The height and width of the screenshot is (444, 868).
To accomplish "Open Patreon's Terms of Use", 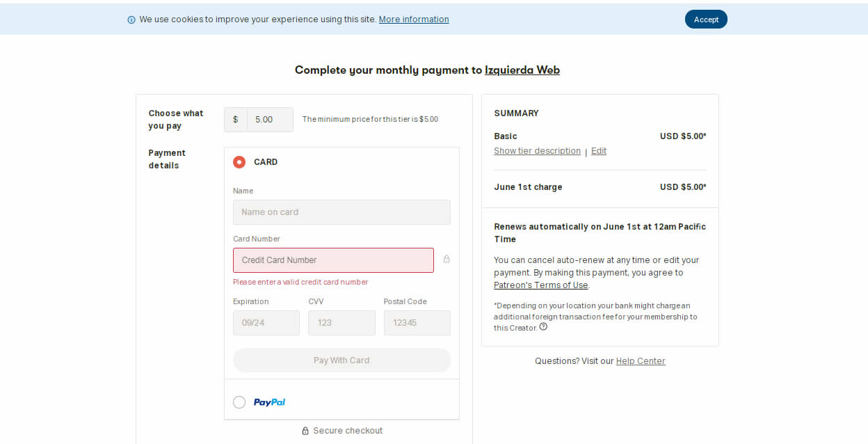I will 541,285.
